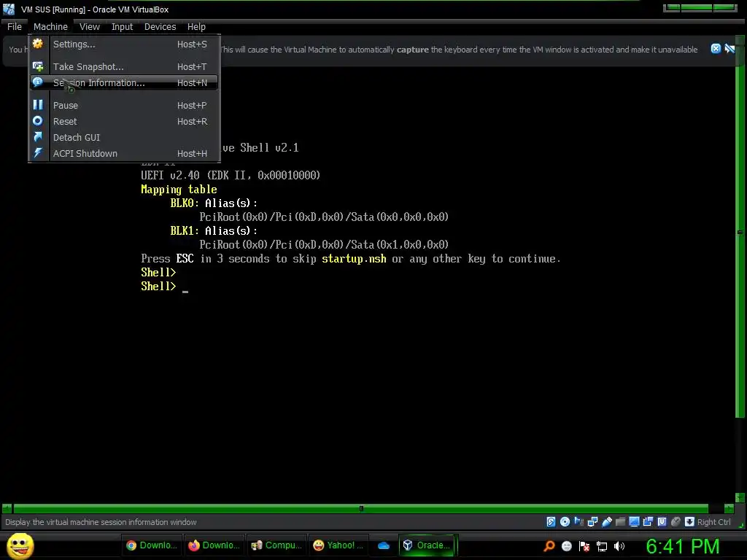The width and height of the screenshot is (747, 560).
Task: Click the 'UEFI v2.40' version line
Action: pyautogui.click(x=231, y=176)
